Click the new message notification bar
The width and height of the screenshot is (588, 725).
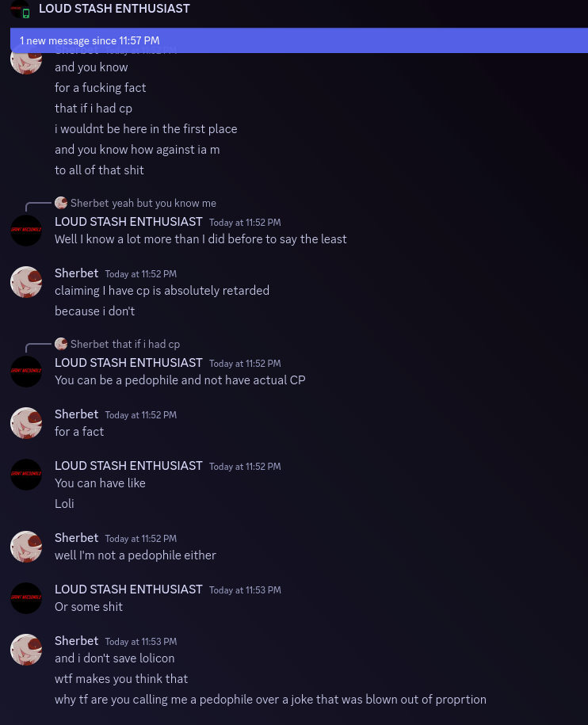coord(299,40)
